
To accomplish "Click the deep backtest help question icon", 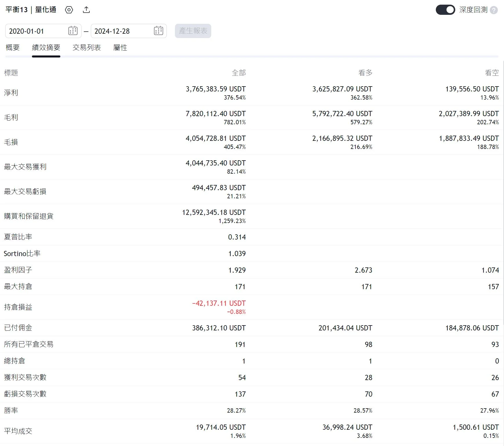I will pos(494,10).
